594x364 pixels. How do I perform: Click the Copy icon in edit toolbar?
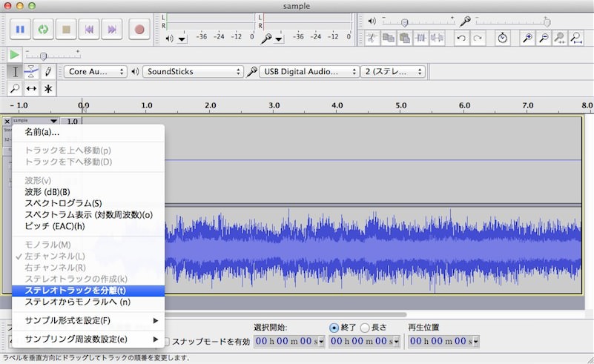coord(389,38)
